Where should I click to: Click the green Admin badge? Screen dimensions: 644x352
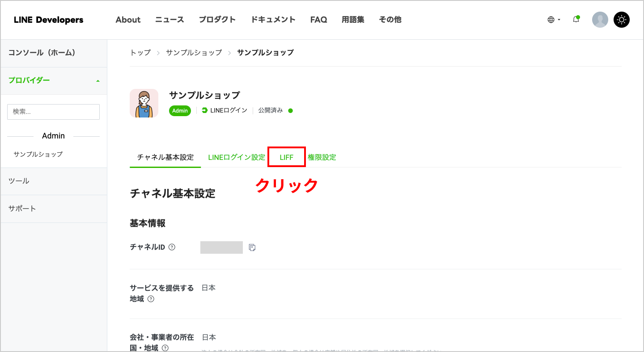(180, 111)
